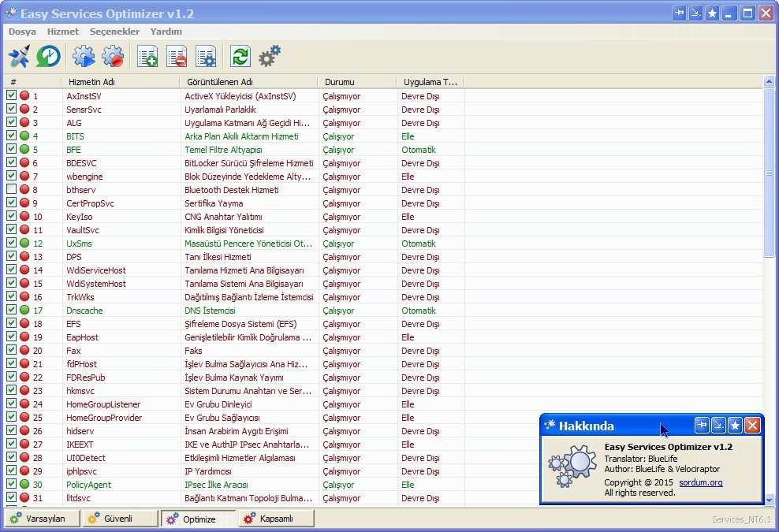
Task: Click the list with gear settings icon
Action: pyautogui.click(x=206, y=56)
